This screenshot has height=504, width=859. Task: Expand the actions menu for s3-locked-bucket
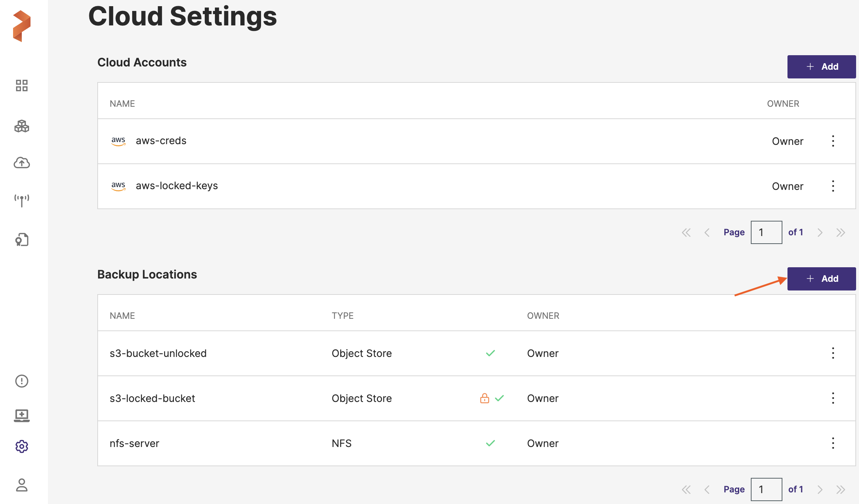[x=833, y=398]
